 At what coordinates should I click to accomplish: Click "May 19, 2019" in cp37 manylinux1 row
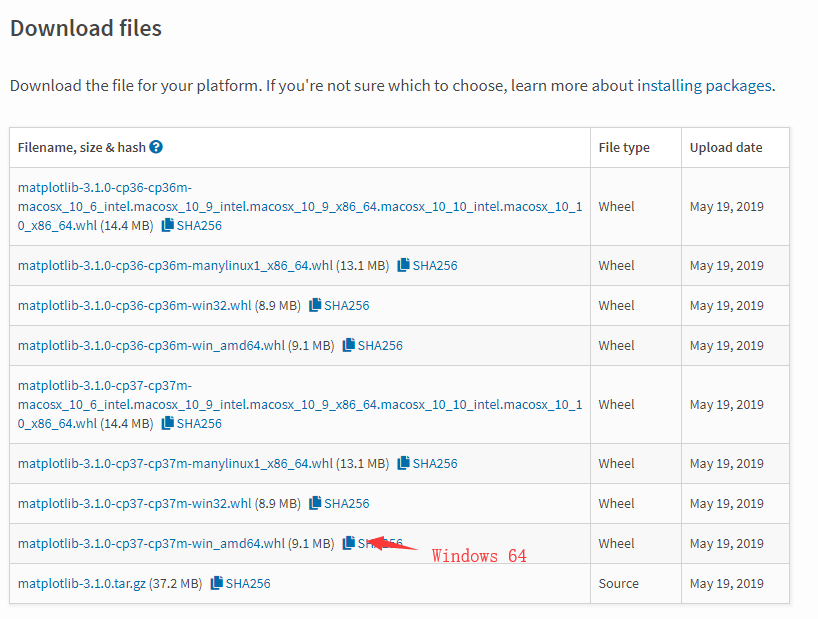[x=727, y=463]
